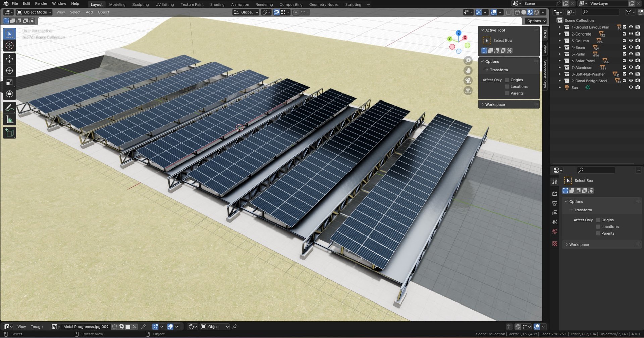Disable rendering for the Sun object
The height and width of the screenshot is (338, 644).
pos(638,87)
